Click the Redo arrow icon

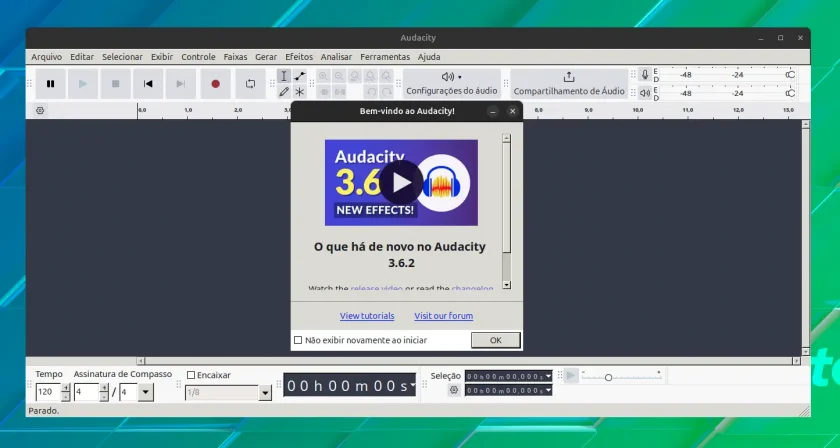tap(386, 92)
